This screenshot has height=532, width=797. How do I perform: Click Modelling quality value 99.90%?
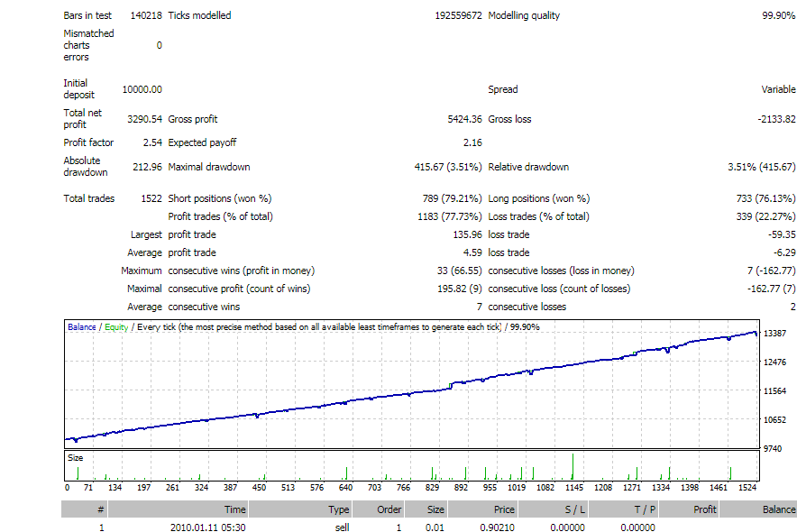tap(779, 15)
